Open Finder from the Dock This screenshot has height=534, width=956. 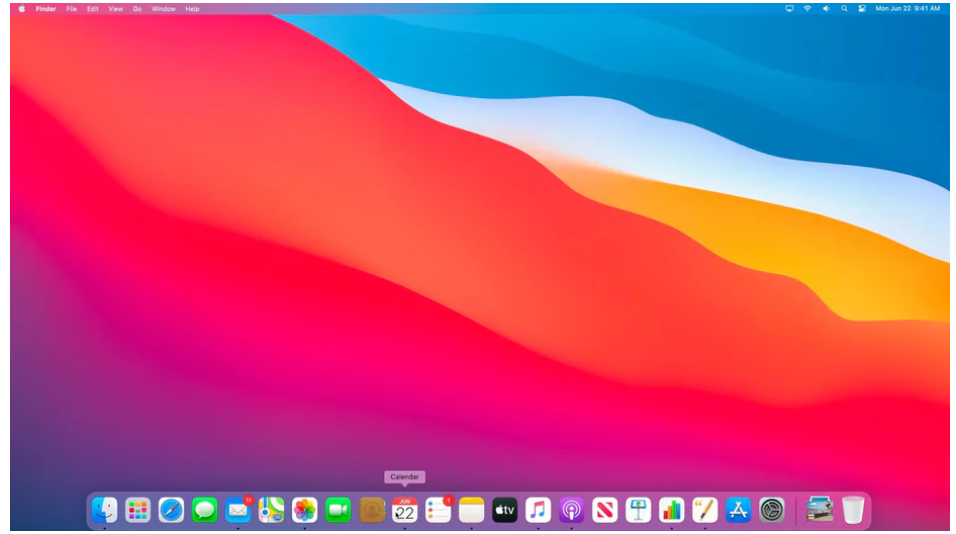click(104, 510)
